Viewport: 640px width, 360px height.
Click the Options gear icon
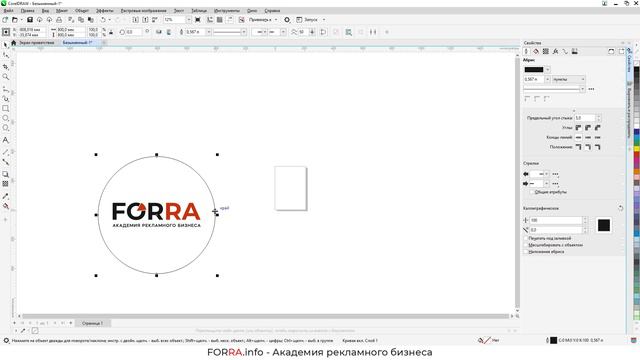[x=287, y=20]
